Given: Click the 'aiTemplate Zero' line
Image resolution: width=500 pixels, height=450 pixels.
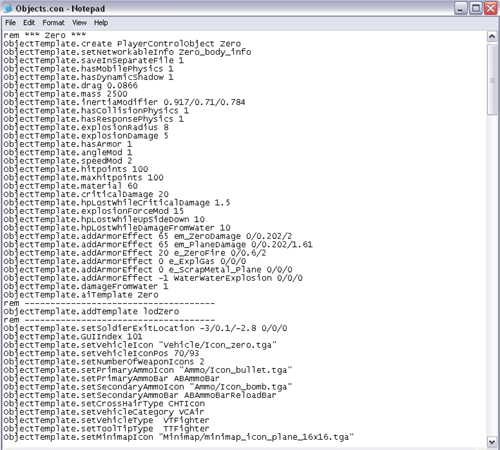Looking at the screenshot, I should [81, 295].
